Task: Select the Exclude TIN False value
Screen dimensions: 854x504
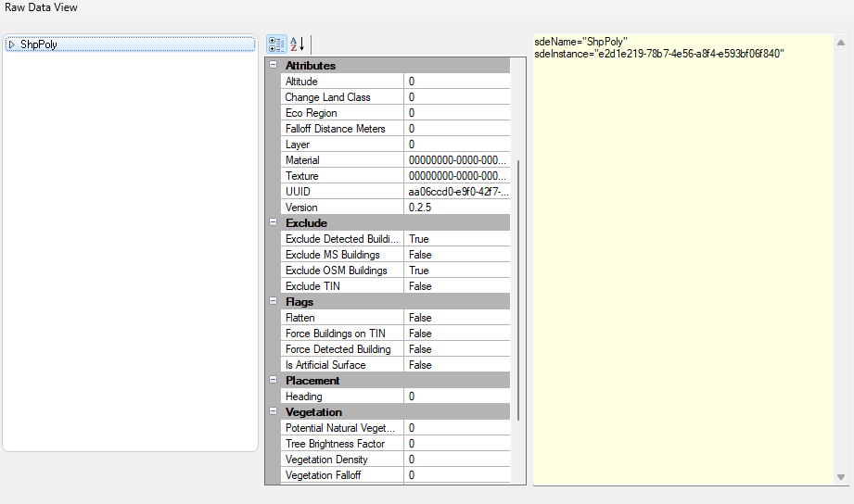Action: (x=457, y=286)
